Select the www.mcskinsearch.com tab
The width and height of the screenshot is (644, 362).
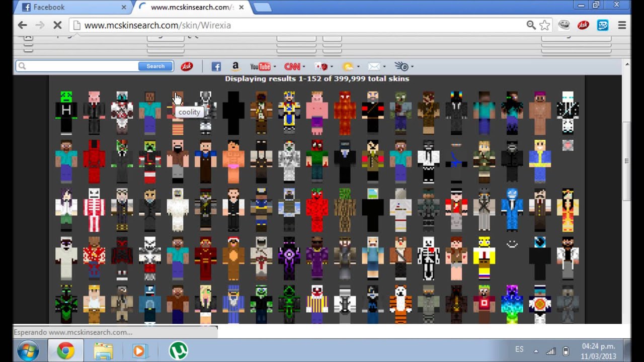pyautogui.click(x=190, y=7)
